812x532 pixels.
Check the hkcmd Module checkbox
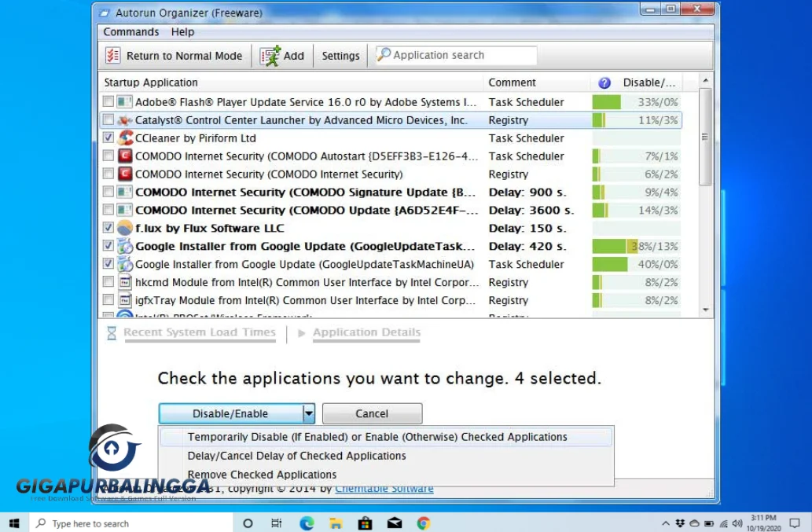(108, 281)
